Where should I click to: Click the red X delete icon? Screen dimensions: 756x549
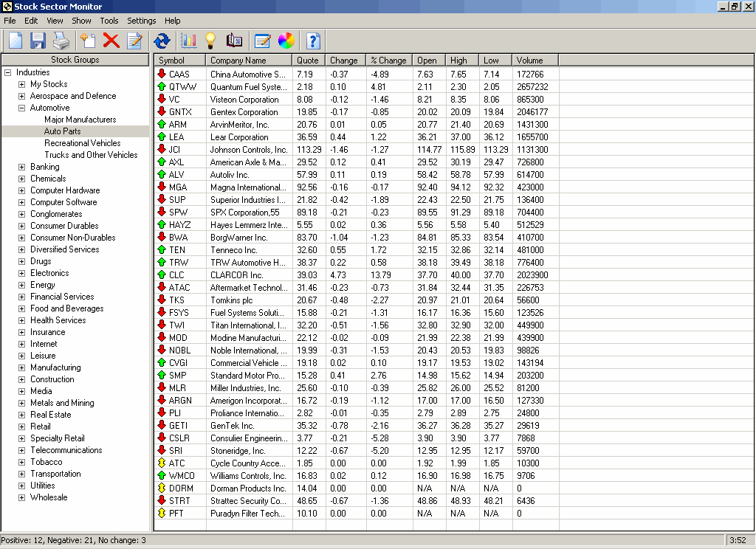tap(111, 41)
